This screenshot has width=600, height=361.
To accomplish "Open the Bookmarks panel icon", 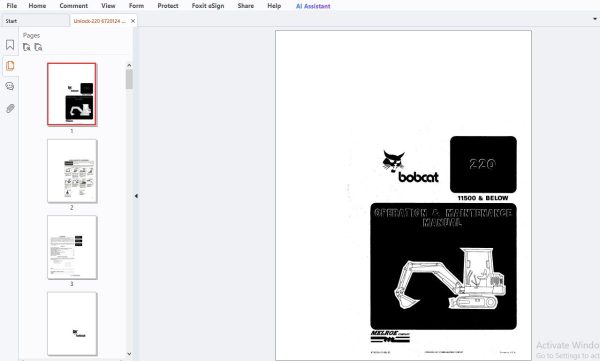I will click(10, 45).
